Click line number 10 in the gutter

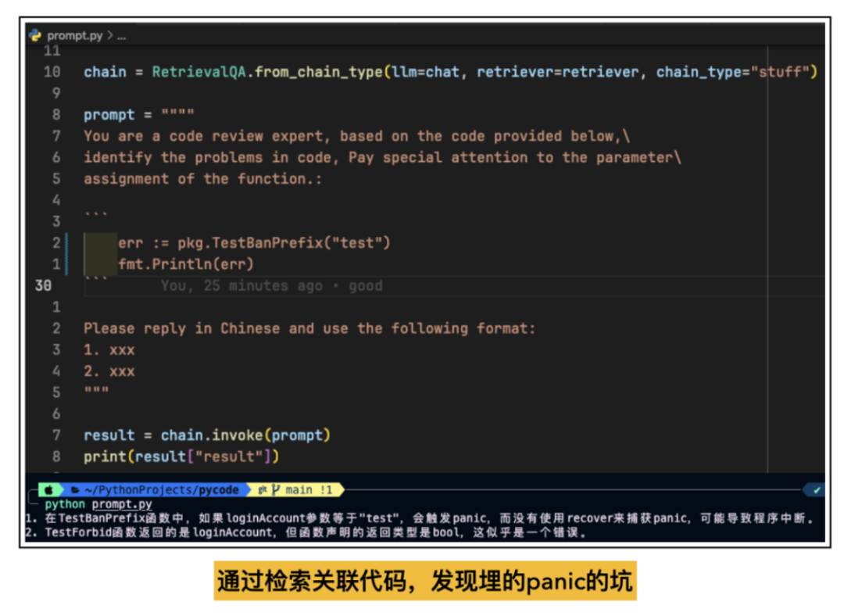tap(52, 72)
